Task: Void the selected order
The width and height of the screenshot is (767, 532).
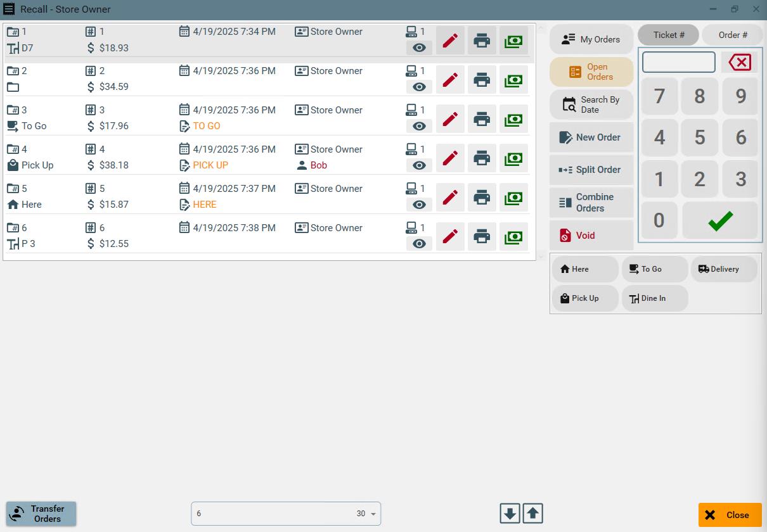Action: (x=591, y=236)
